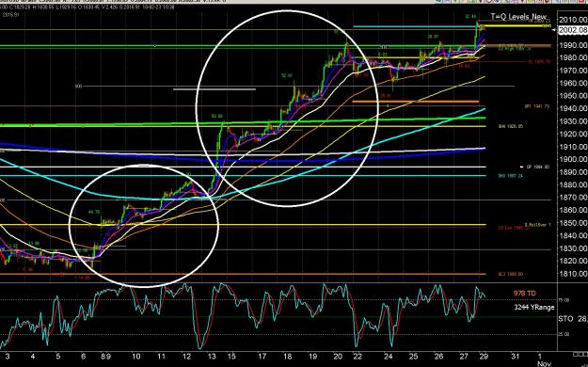Click the date 11 on the time axis
Viewport: 588px width, 367px height.
[x=161, y=357]
